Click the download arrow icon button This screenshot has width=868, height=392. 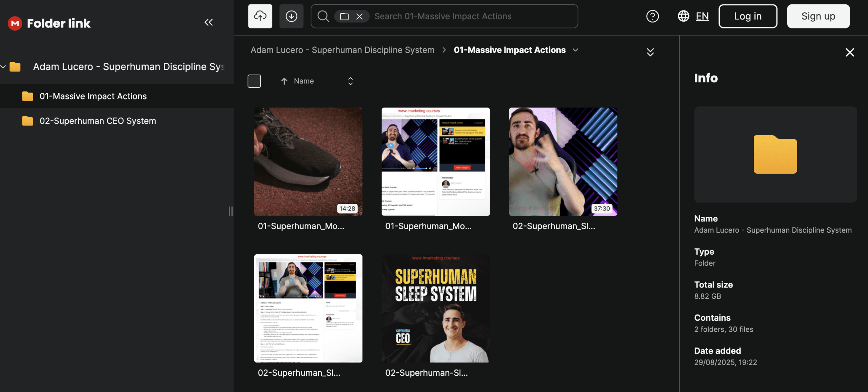click(291, 16)
